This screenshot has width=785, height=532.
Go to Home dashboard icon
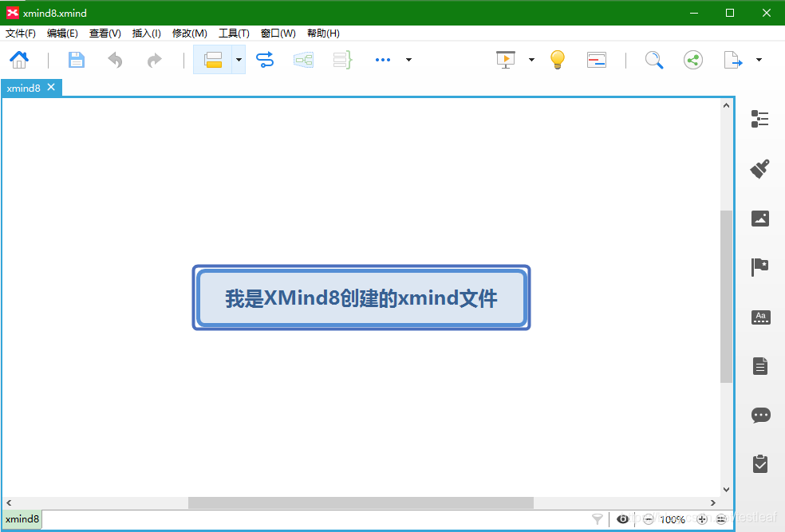tap(19, 60)
